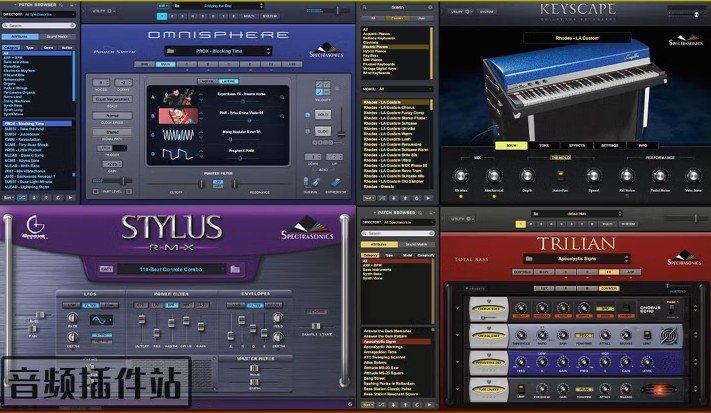Click the audition play icon in Omnisphere browser
Image resolution: width=711 pixels, height=413 pixels.
(70, 198)
